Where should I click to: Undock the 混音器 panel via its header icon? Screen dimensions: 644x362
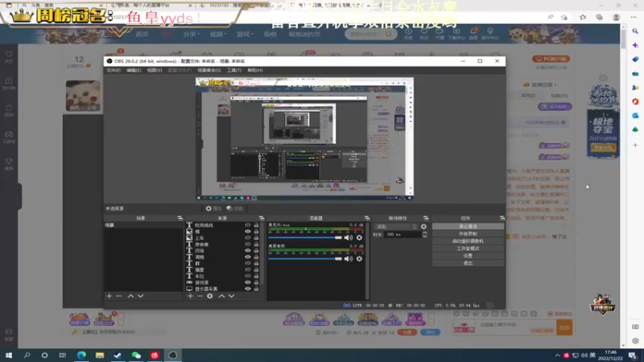[x=367, y=218]
